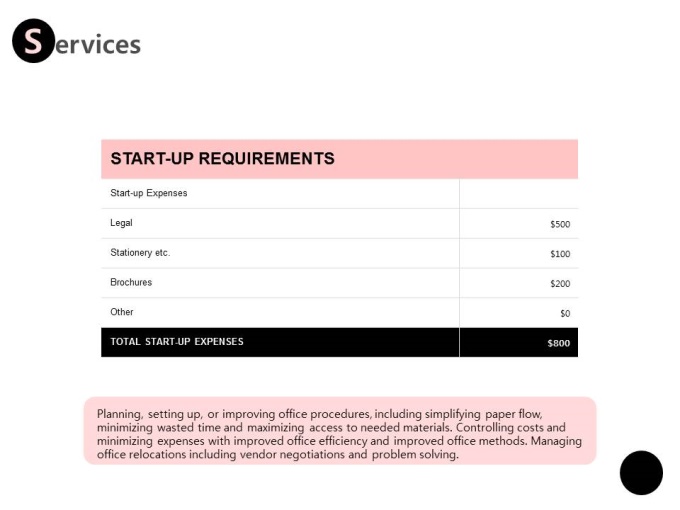Select the $200 brochures amount
680x510 pixels.
(560, 284)
